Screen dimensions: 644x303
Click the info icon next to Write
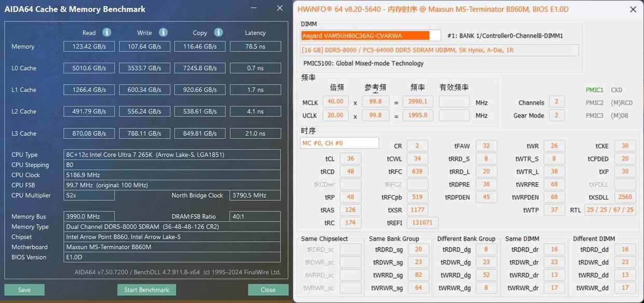[x=163, y=32]
